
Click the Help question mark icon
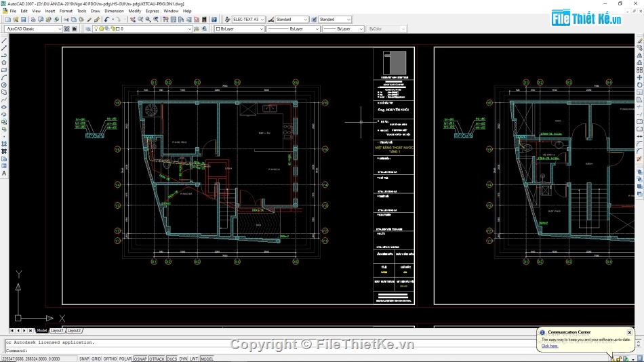tap(214, 19)
